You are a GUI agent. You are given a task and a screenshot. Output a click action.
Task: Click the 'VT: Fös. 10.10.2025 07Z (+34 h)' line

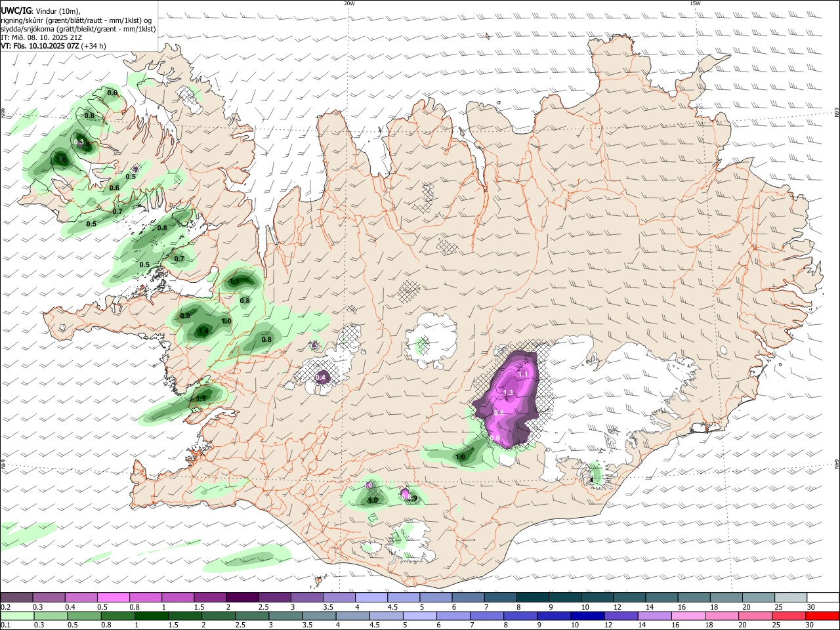53,46
